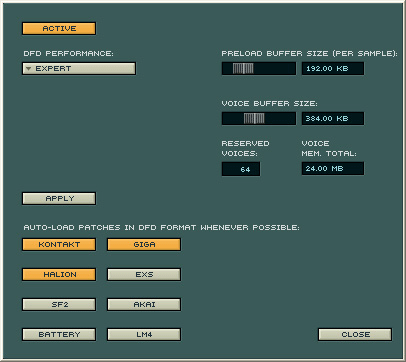
Task: Disable HALION auto-load in DFD format
Action: coord(59,274)
